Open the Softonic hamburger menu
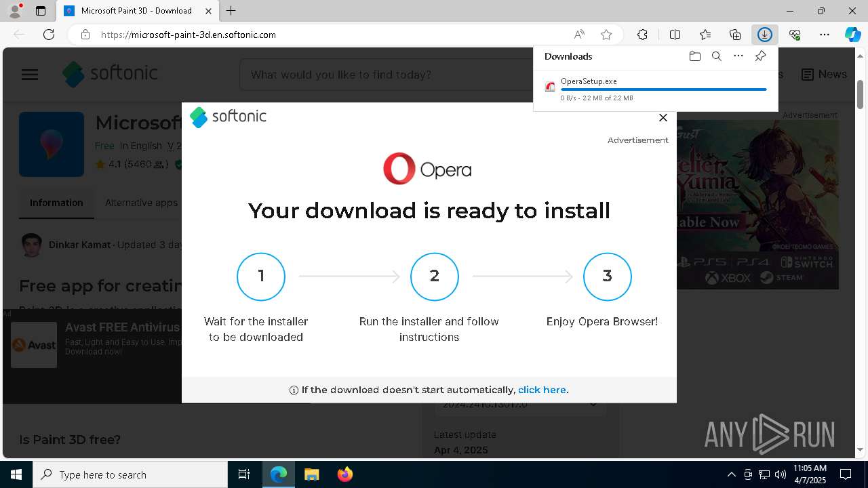The width and height of the screenshot is (868, 488). 30,75
